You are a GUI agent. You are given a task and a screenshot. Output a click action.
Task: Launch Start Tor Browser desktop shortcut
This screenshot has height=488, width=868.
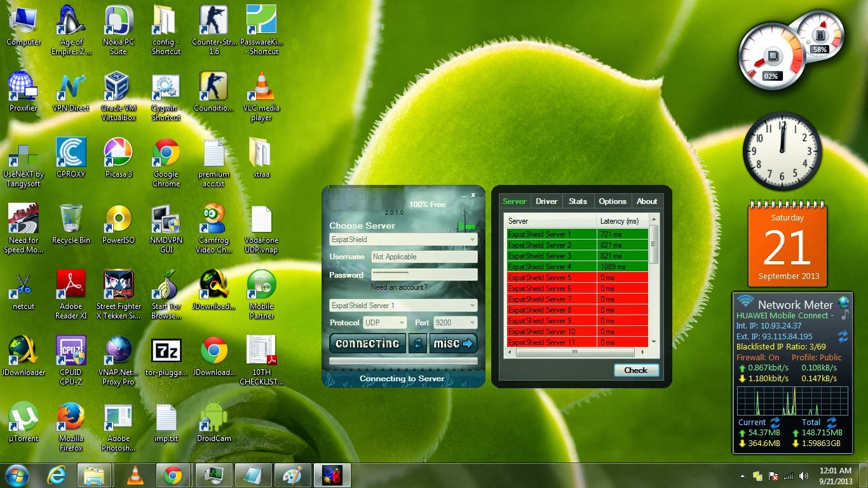(x=166, y=294)
